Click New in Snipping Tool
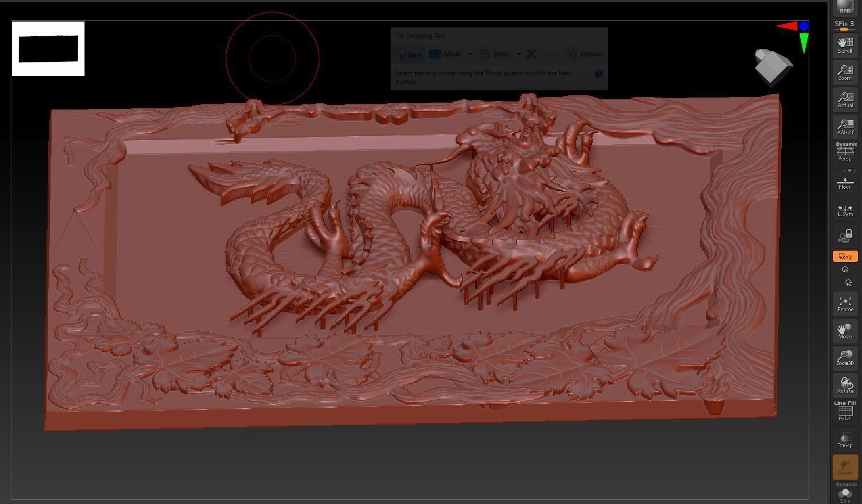Viewport: 862px width, 504px height. coord(408,54)
